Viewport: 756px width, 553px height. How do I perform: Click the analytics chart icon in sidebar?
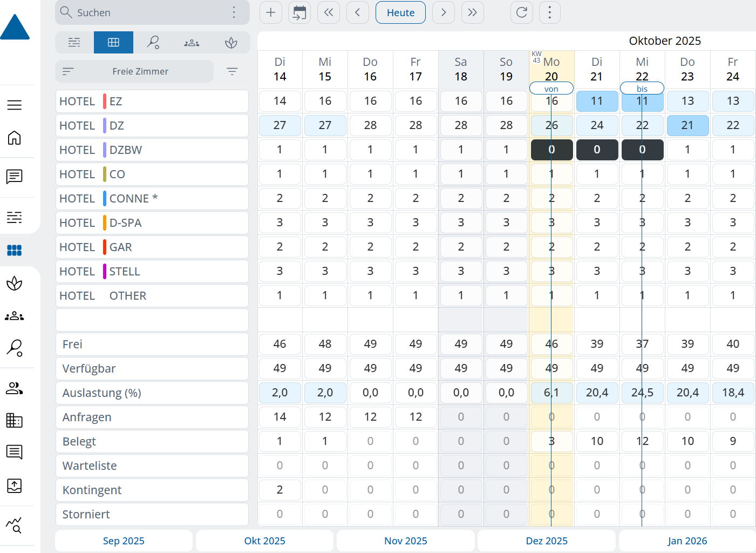click(15, 524)
